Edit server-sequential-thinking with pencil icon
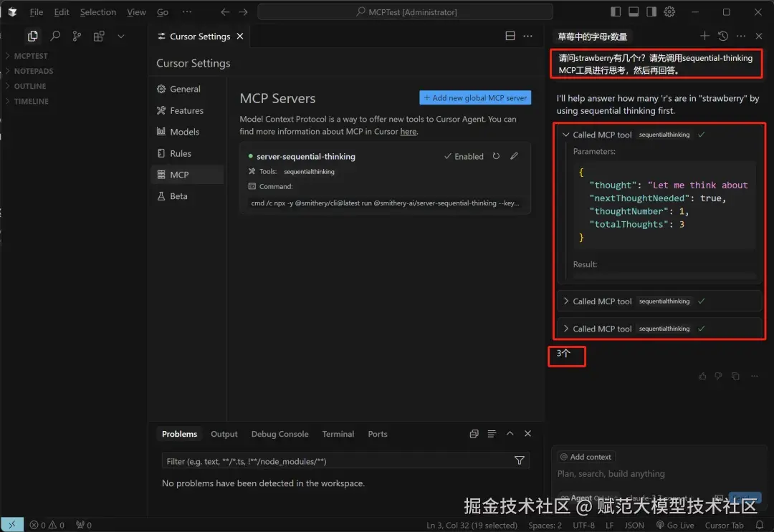This screenshot has height=532, width=774. click(515, 156)
